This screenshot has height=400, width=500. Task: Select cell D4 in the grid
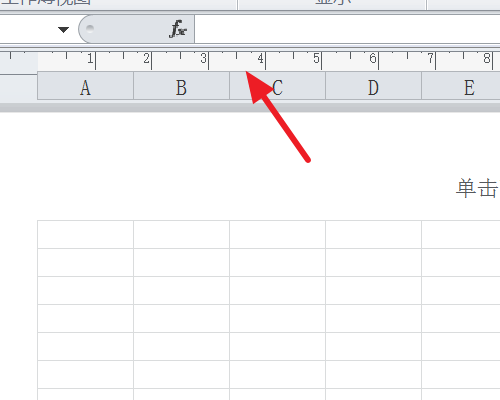coord(374,318)
